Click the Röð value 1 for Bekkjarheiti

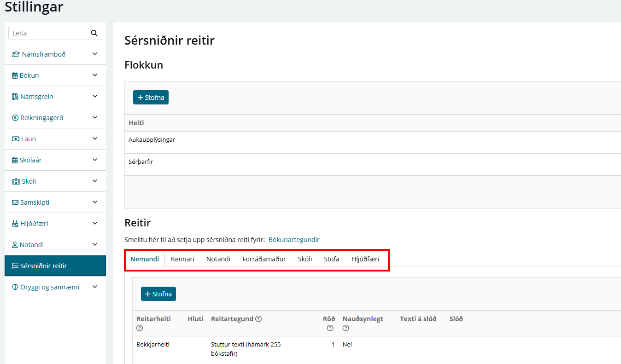tap(333, 344)
